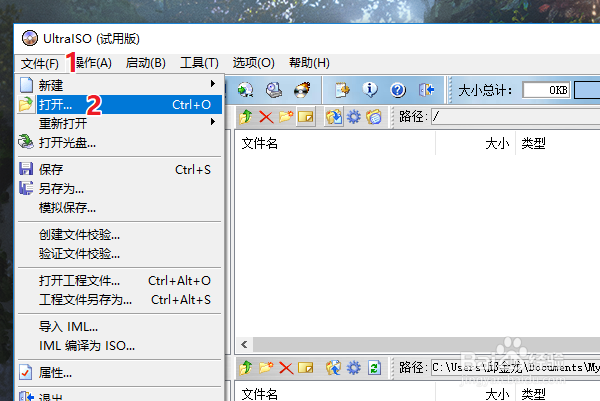Choose 验证文件校验... menu entry

119,253
